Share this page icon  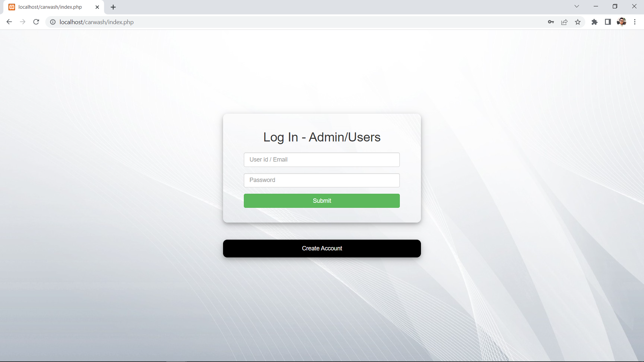tap(564, 22)
